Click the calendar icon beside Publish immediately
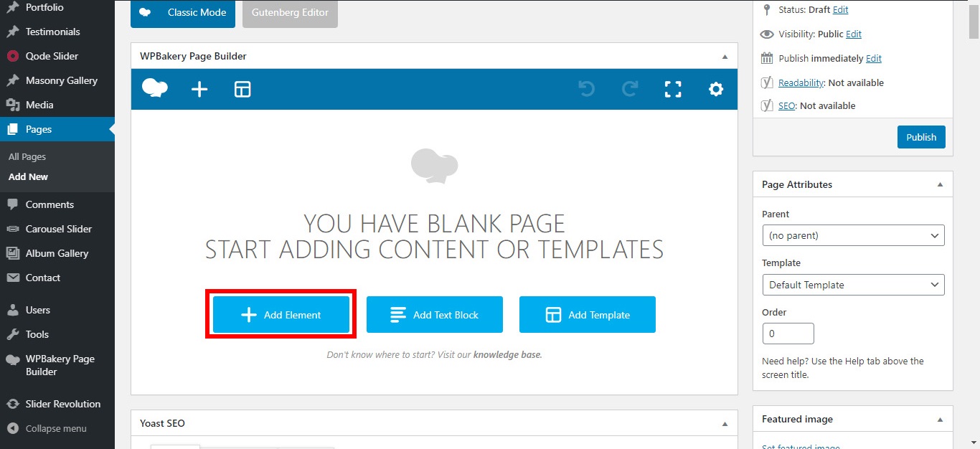The image size is (980, 449). 767,58
